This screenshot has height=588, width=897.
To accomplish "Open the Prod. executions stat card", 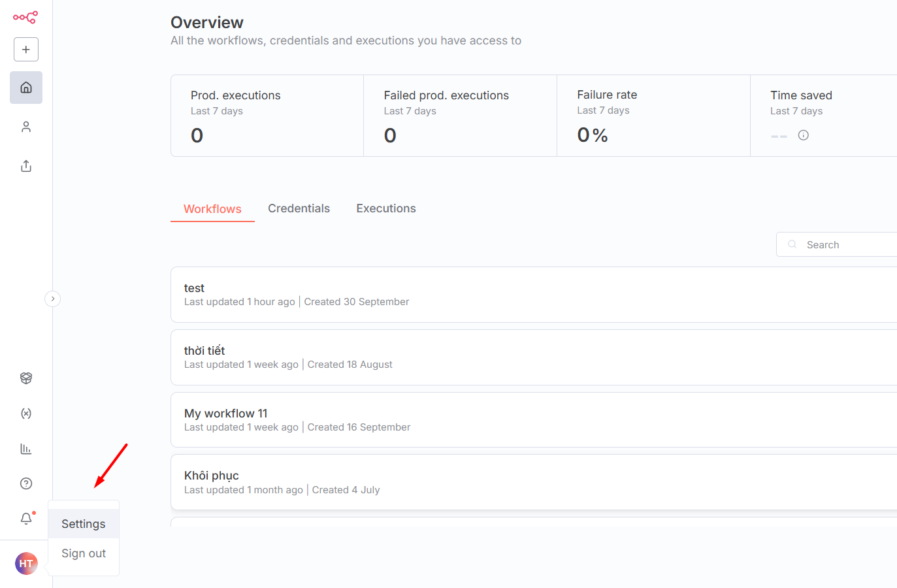I will [267, 116].
